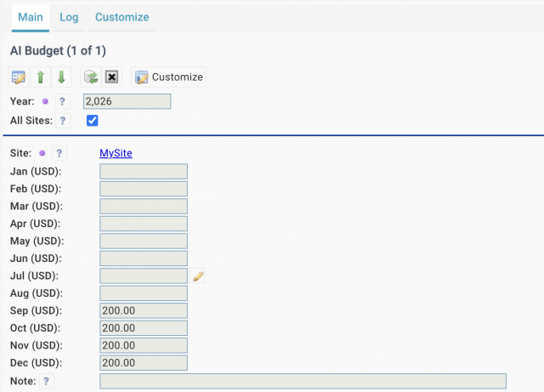Click the pencil icon beside Jul field
Screen dimensions: 544x392
click(x=198, y=276)
